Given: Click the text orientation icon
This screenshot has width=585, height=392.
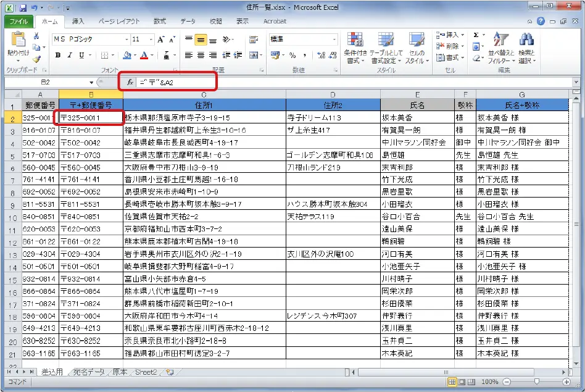Looking at the screenshot, I should (226, 40).
